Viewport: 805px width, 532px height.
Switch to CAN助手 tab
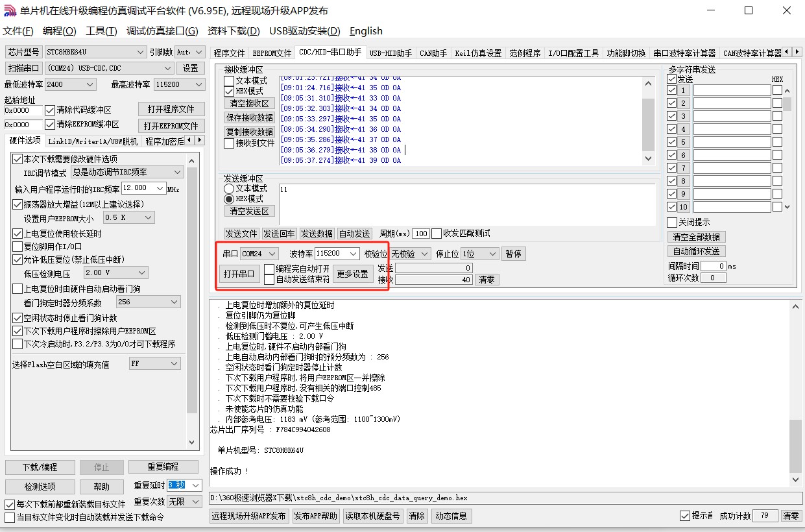pos(433,53)
